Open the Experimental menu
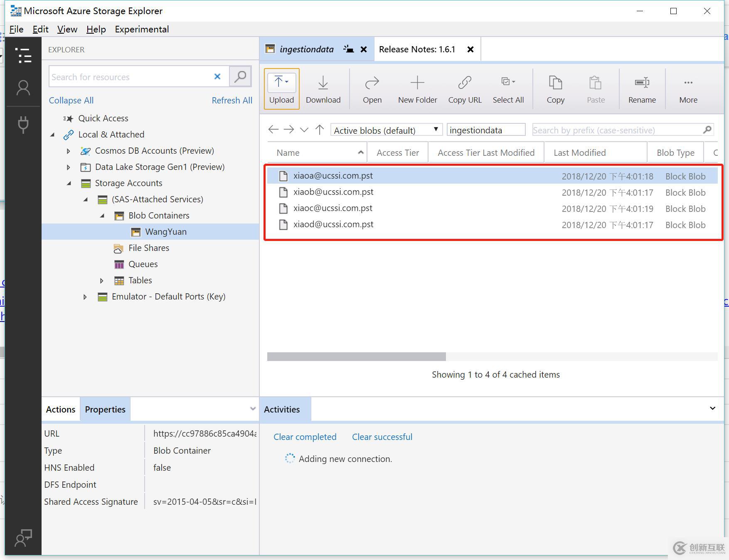 coord(142,29)
